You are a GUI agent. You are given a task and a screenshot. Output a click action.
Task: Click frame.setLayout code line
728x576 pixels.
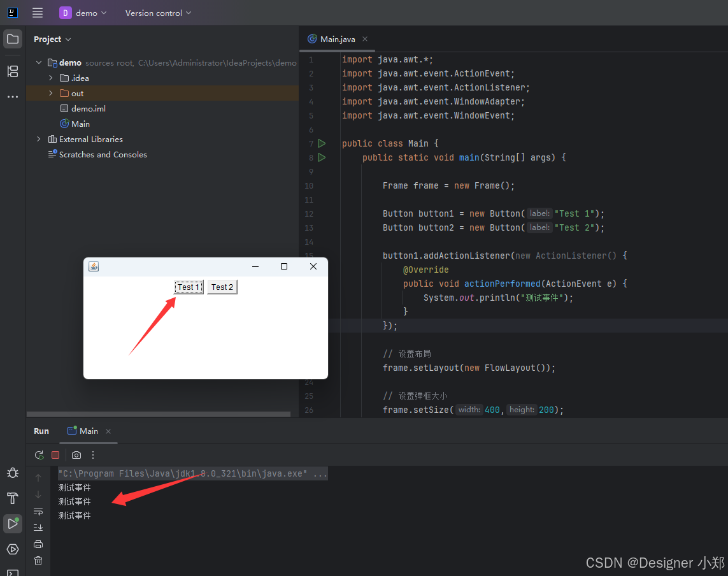469,368
